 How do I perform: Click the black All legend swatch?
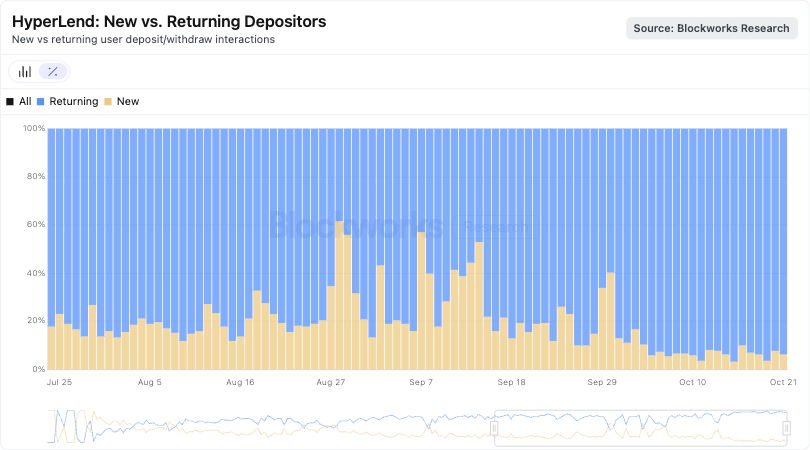(10, 102)
